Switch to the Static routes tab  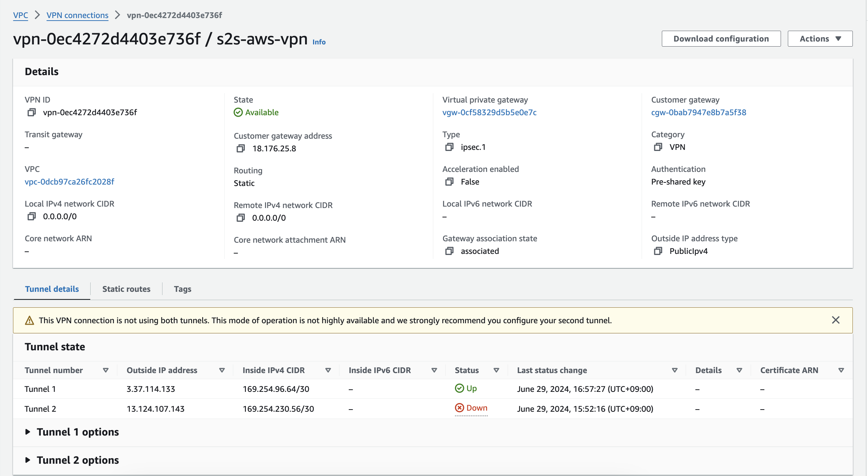126,289
